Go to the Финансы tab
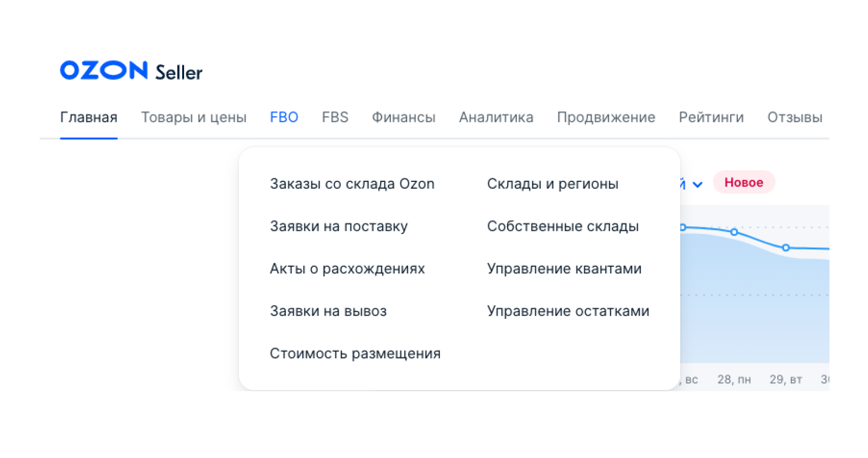 [x=403, y=117]
